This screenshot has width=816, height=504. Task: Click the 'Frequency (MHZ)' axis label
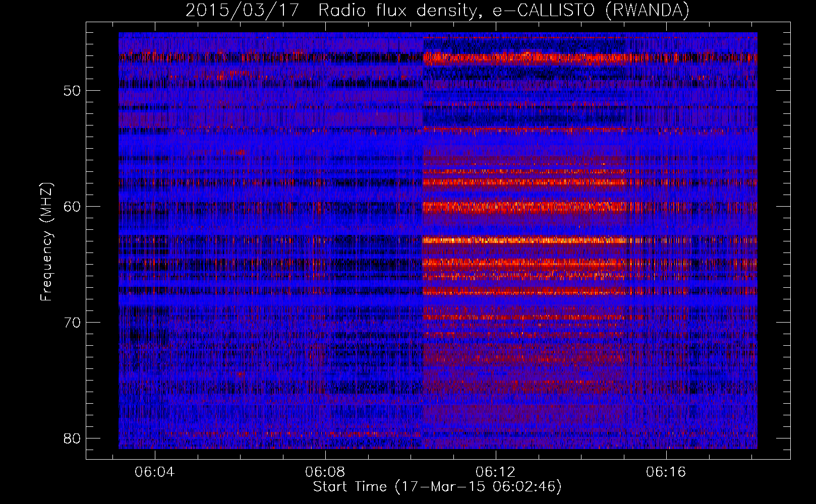tap(46, 242)
